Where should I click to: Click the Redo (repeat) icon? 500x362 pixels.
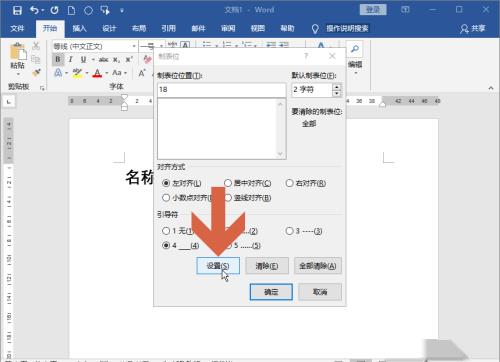point(54,10)
